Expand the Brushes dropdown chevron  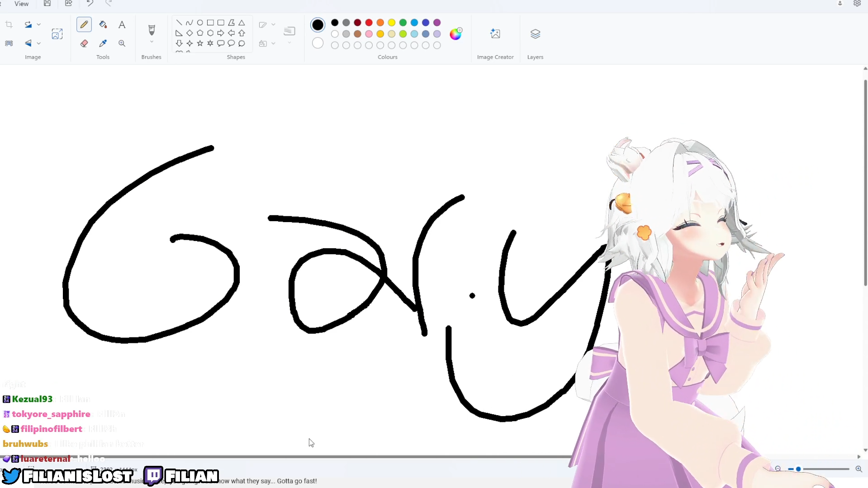tap(152, 42)
